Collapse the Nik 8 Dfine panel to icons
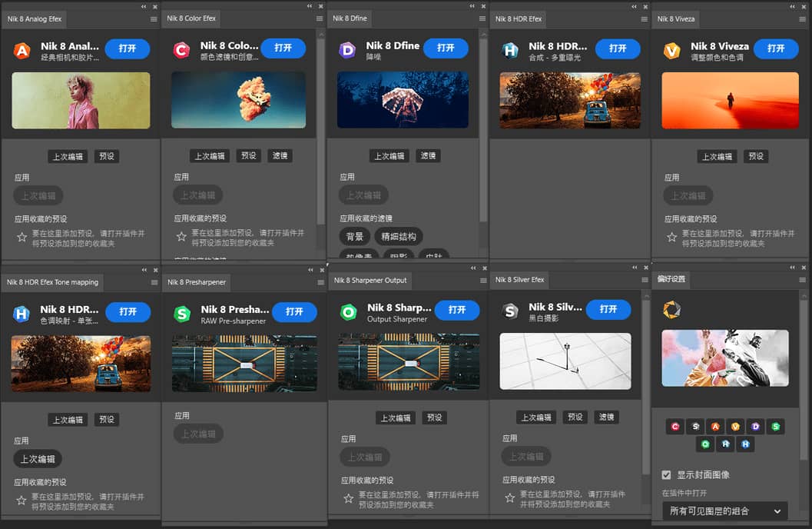This screenshot has width=812, height=529. click(x=472, y=6)
